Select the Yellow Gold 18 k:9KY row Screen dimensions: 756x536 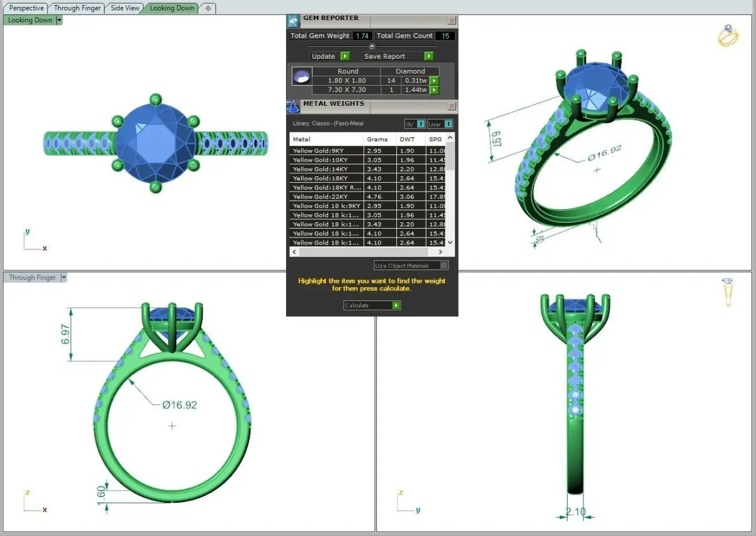coord(368,206)
